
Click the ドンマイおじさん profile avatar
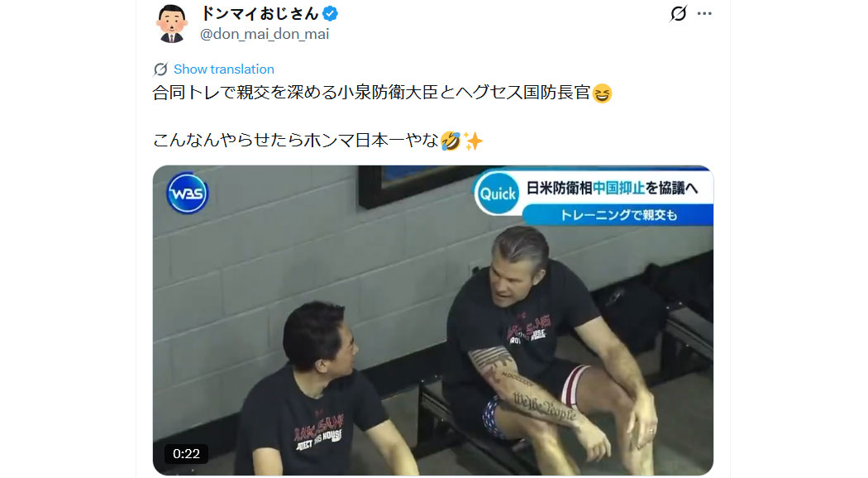click(172, 23)
